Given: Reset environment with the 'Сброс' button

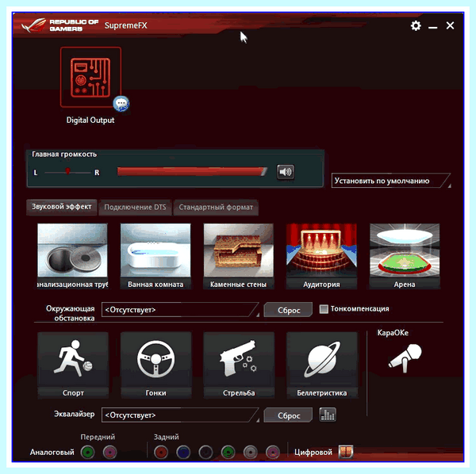Looking at the screenshot, I should (x=288, y=310).
